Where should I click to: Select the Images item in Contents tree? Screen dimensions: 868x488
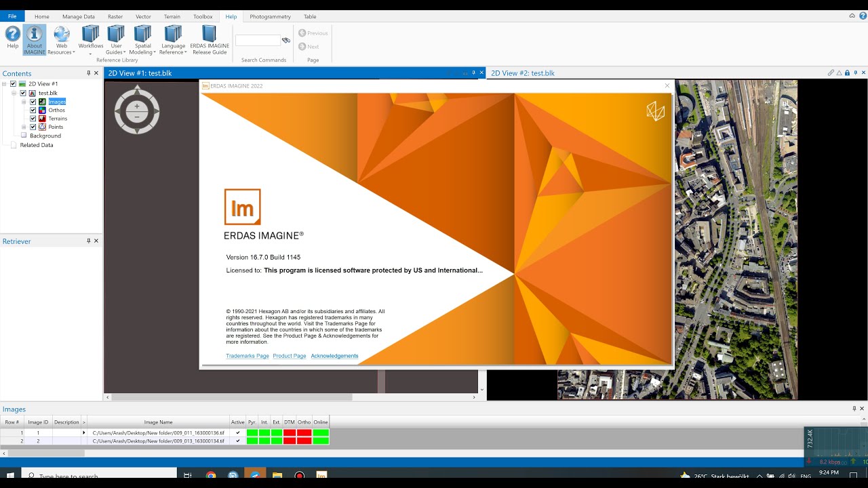tap(57, 102)
